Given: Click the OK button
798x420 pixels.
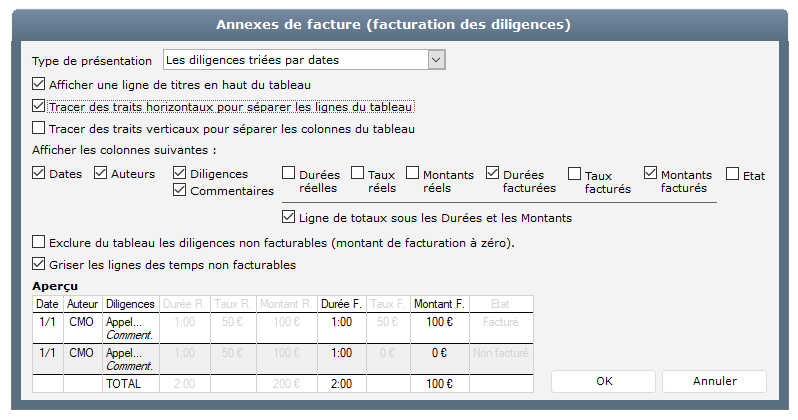Looking at the screenshot, I should (x=604, y=381).
